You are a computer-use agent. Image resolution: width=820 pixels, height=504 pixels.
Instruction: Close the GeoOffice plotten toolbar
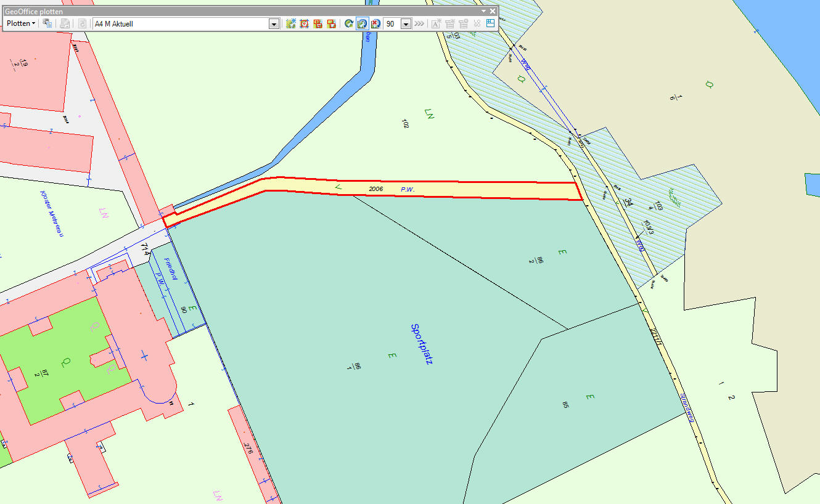[x=493, y=11]
